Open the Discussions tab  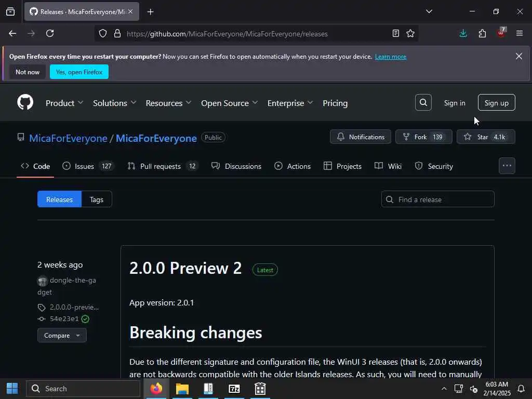236,166
